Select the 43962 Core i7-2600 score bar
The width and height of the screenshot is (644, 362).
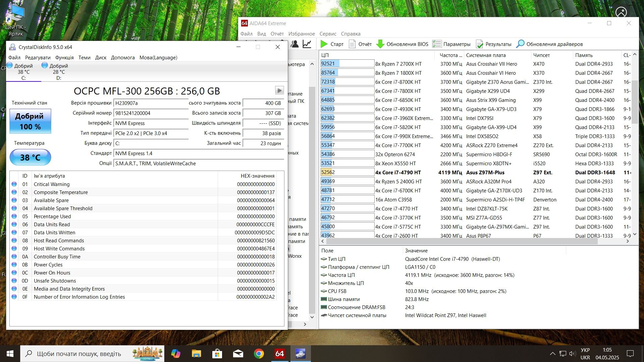pyautogui.click(x=347, y=235)
